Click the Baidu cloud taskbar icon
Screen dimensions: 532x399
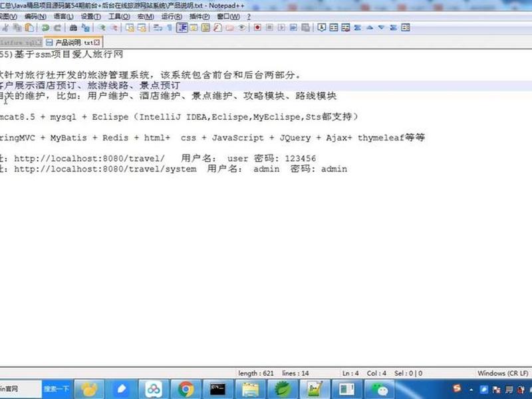coord(154,389)
